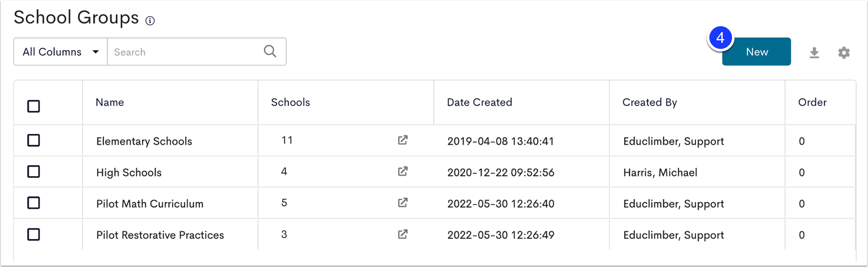Image resolution: width=868 pixels, height=267 pixels.
Task: Download the school groups list
Action: (x=814, y=53)
